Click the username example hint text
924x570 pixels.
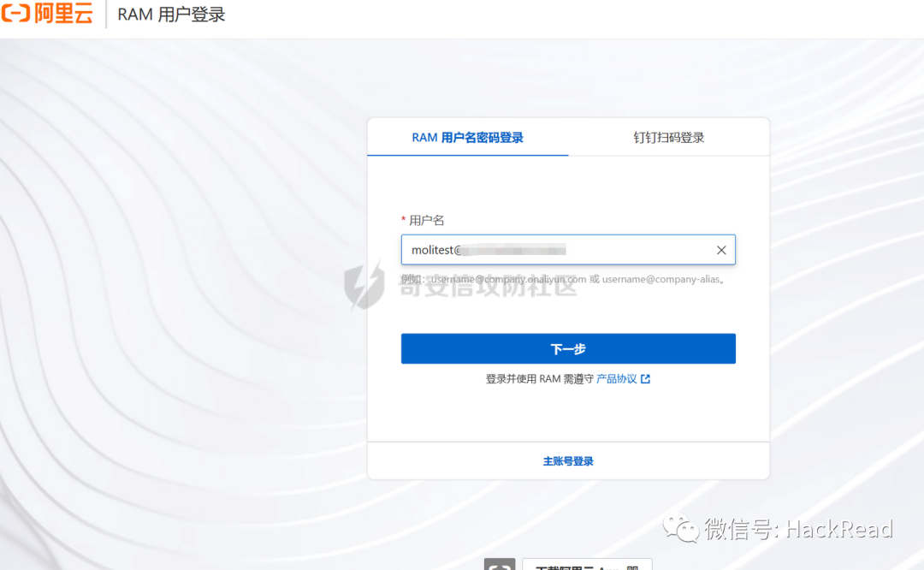tap(563, 279)
